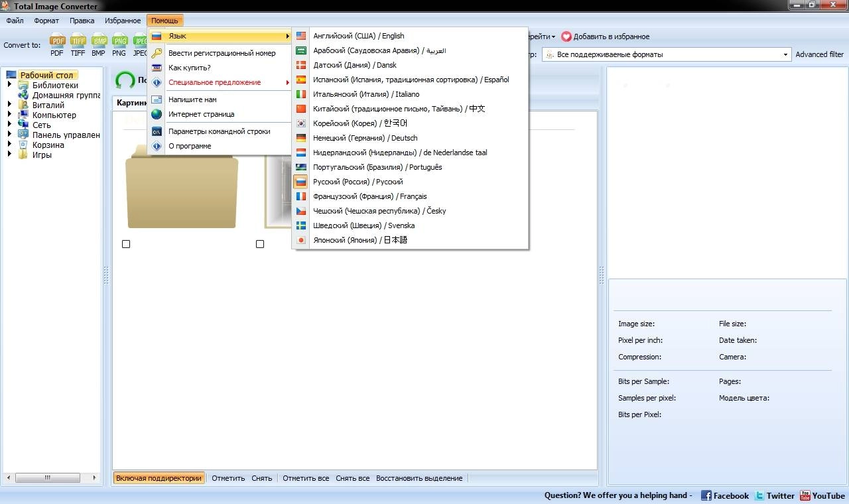Select the Рабочий стол tree item
This screenshot has width=849, height=504.
pos(46,75)
